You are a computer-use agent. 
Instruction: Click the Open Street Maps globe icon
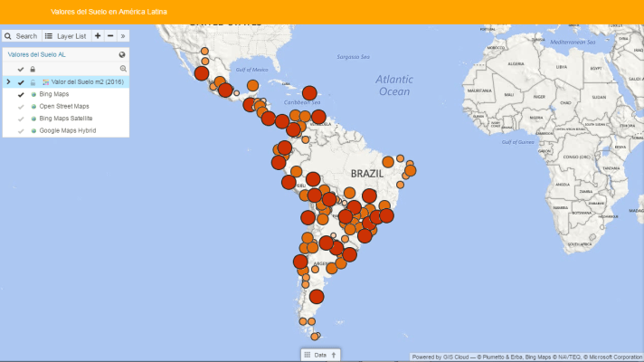pos(33,107)
